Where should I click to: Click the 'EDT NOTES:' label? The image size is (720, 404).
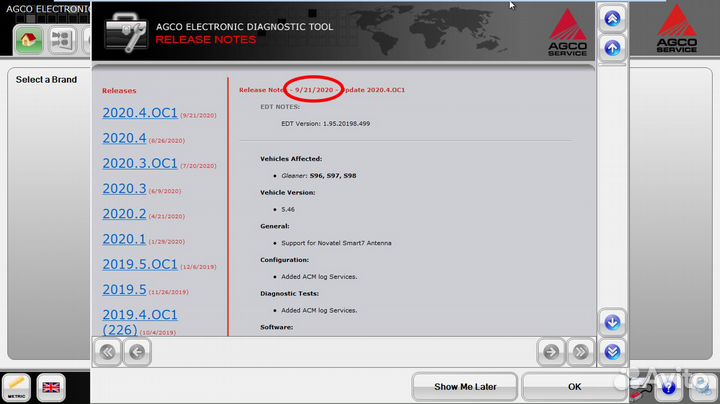pos(280,107)
